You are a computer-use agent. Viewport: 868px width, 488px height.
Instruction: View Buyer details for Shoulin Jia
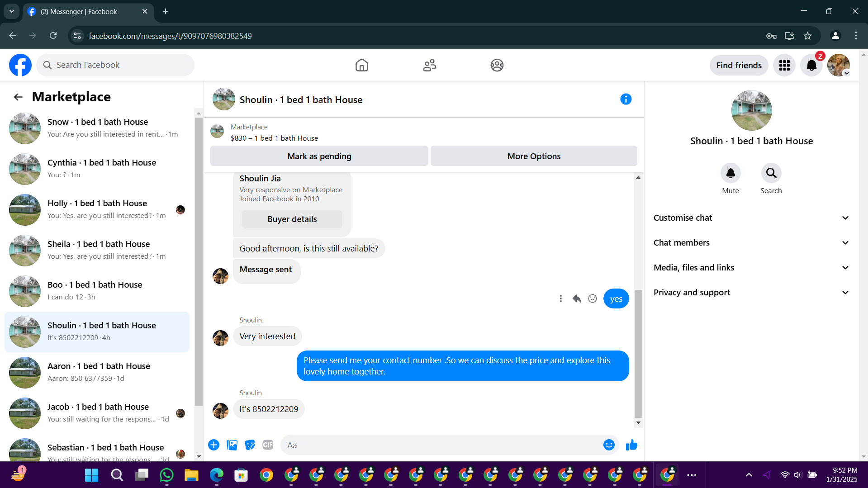point(292,219)
